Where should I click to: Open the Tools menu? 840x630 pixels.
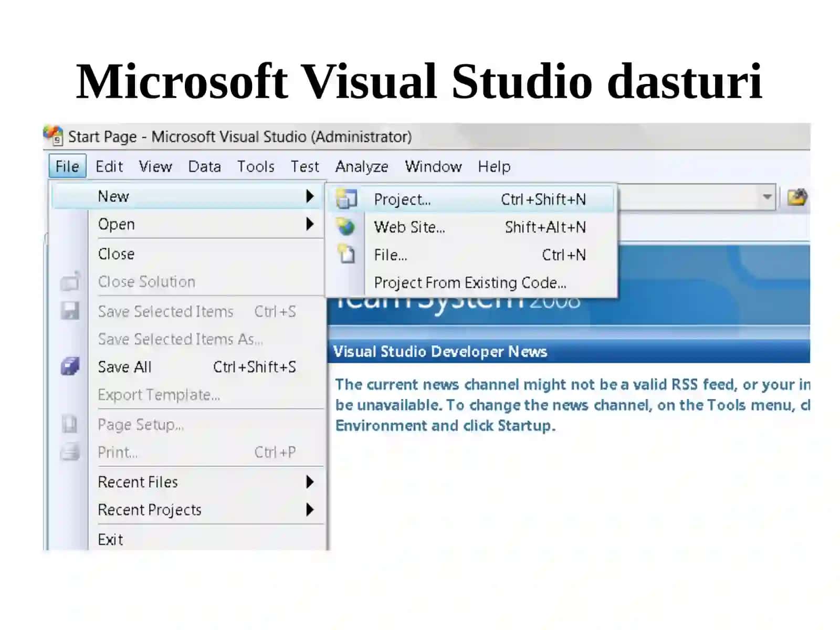(256, 166)
